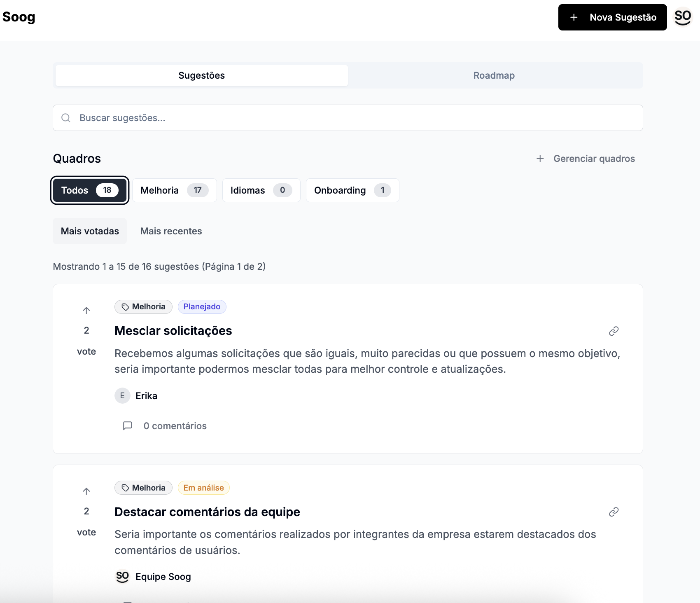This screenshot has height=603, width=700.
Task: Open Gerenciar quadros
Action: [586, 159]
